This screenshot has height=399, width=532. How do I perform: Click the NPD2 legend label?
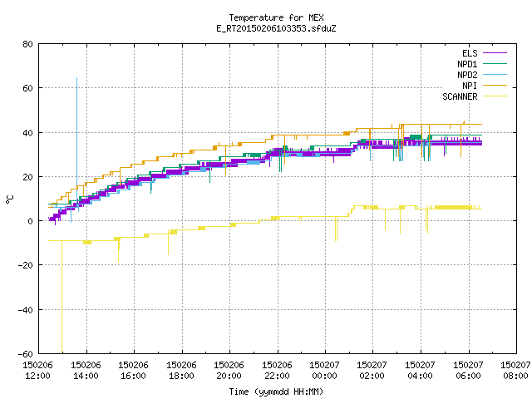tap(467, 75)
